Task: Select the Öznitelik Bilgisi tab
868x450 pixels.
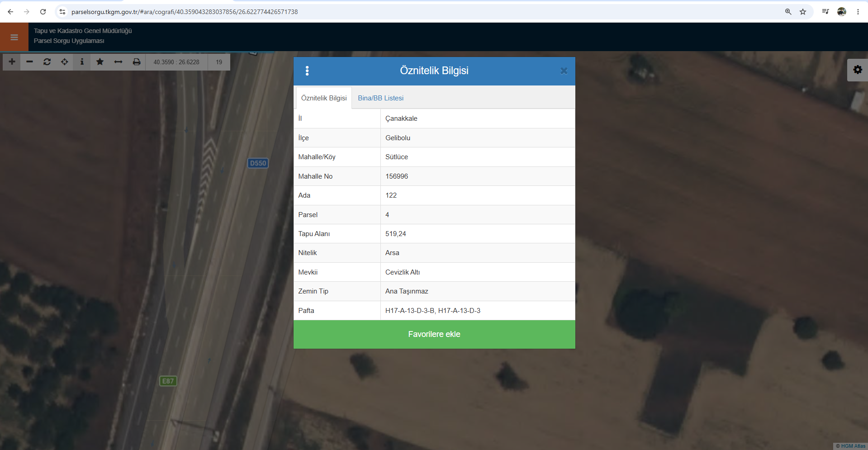Action: [324, 98]
